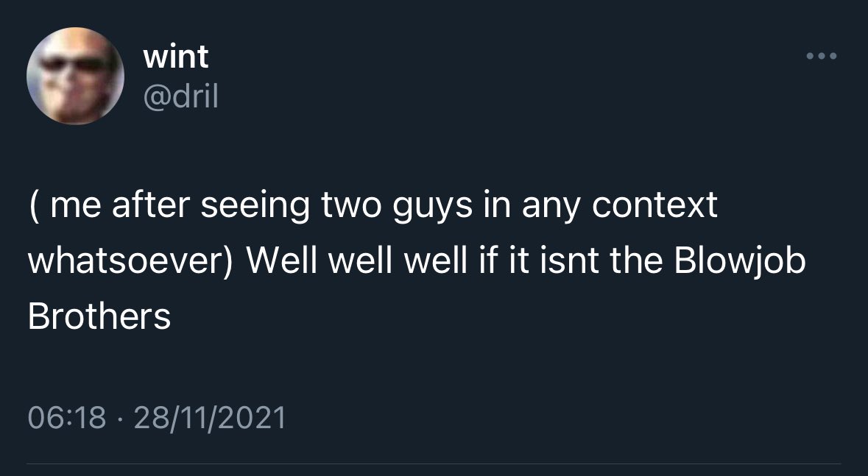Click the word "after" in the tweet

coord(141,206)
